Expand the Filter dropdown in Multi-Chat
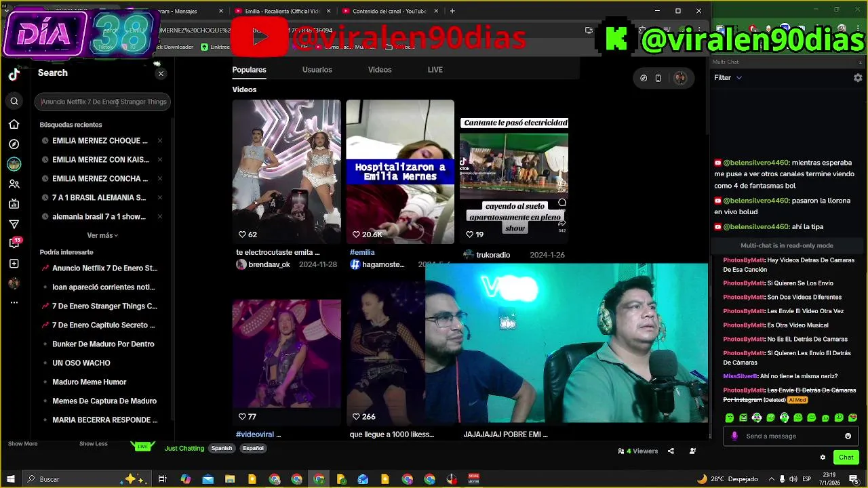This screenshot has width=868, height=488. [728, 78]
